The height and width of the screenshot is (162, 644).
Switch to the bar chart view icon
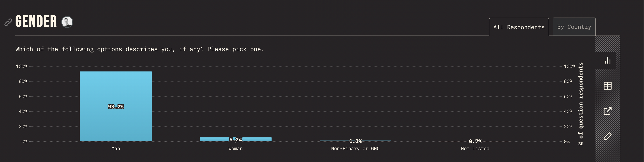click(x=608, y=61)
